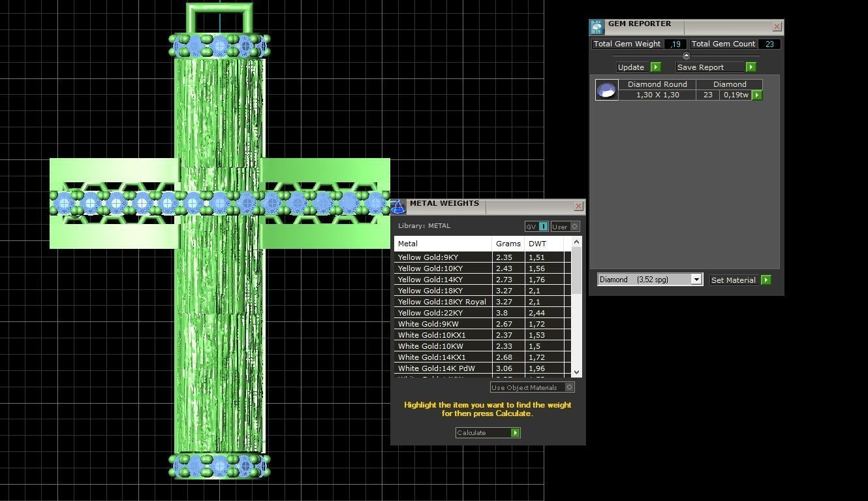Click the metal list scroll-down arrow
868x501 pixels.
[x=576, y=372]
